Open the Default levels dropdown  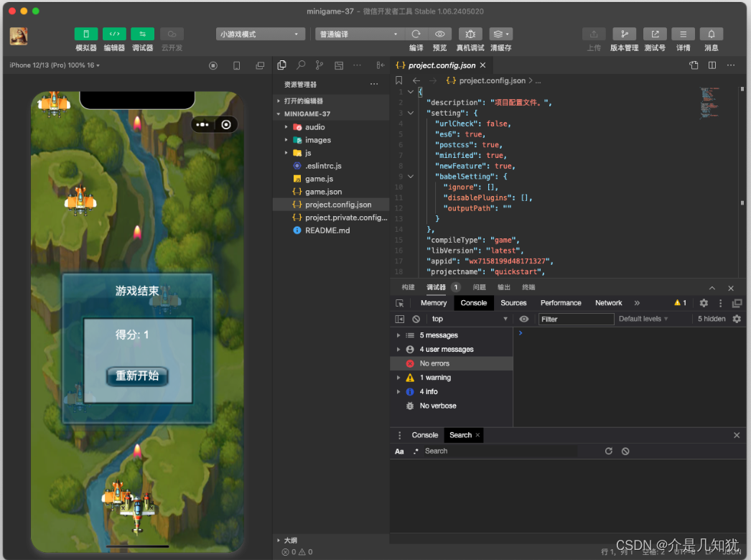pyautogui.click(x=643, y=319)
